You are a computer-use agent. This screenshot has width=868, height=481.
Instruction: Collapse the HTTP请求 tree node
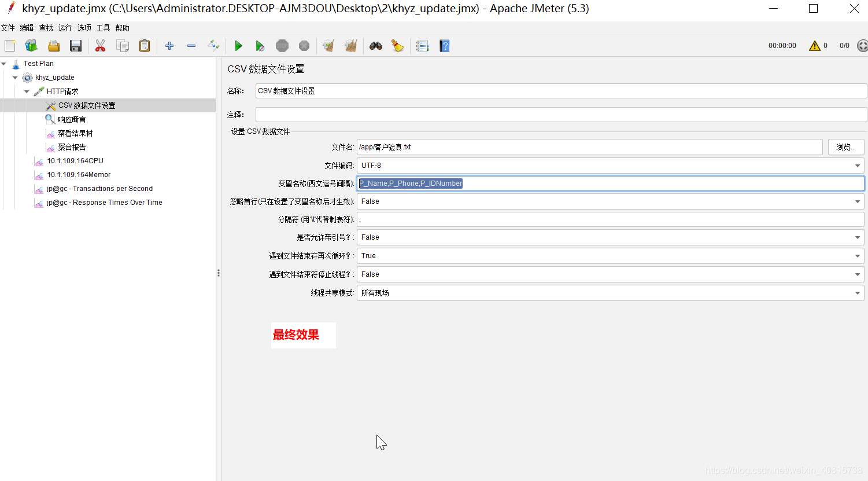[x=27, y=91]
